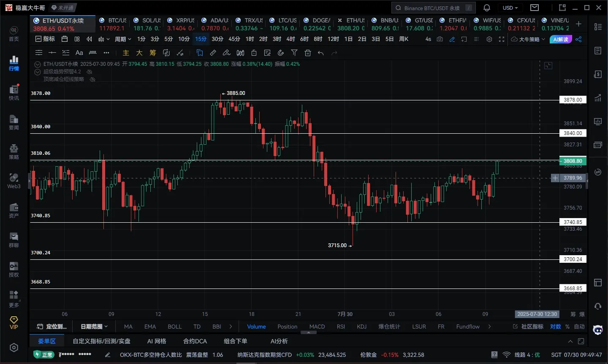
Task: Expand more indicators arrow after BBI
Action: (231, 326)
